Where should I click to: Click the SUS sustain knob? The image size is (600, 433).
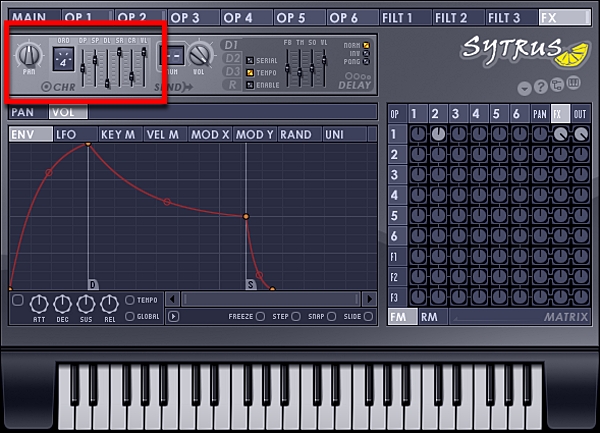click(x=86, y=304)
